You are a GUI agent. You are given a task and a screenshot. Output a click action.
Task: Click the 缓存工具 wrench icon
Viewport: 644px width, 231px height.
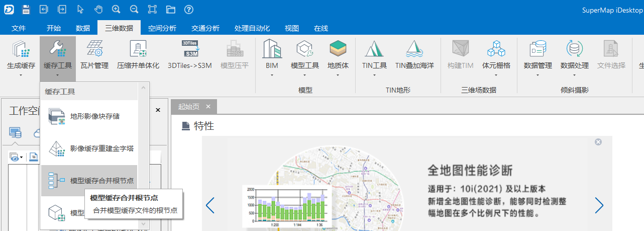tap(58, 49)
